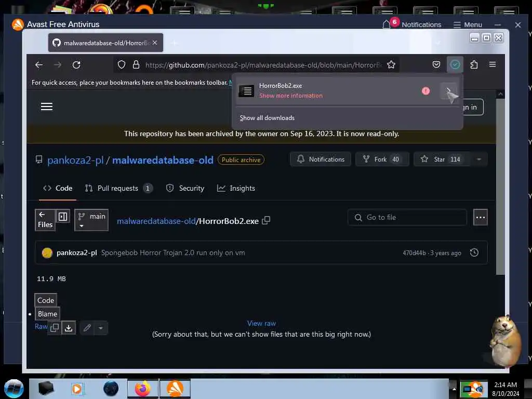Image resolution: width=532 pixels, height=399 pixels.
Task: Open the Insights tab
Action: (236, 188)
